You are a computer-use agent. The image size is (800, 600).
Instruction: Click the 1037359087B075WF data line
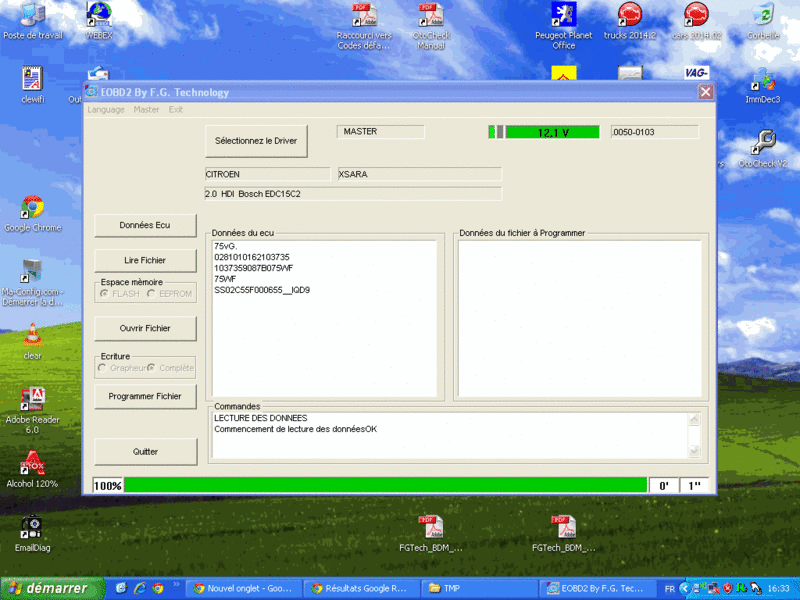coord(253,268)
